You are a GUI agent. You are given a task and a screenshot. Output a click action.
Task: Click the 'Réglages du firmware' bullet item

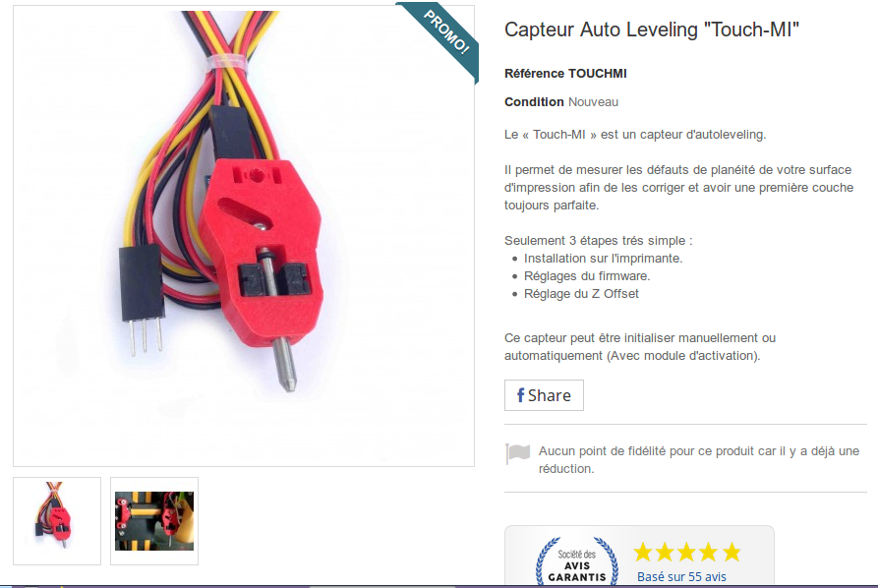click(587, 276)
